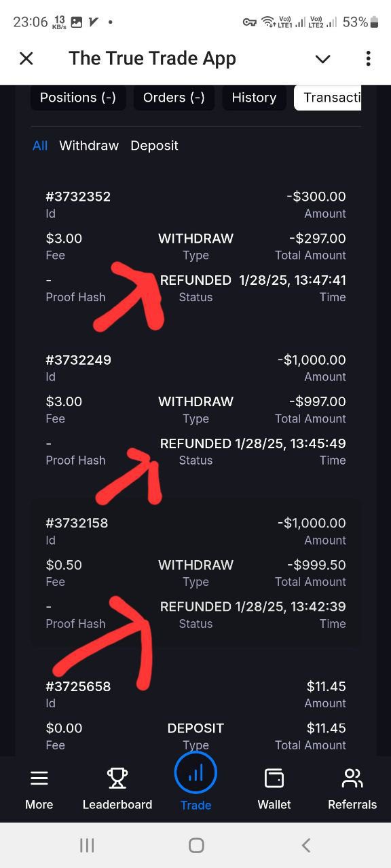The width and height of the screenshot is (391, 868).
Task: Switch to the Positions (-) tab
Action: (x=78, y=98)
